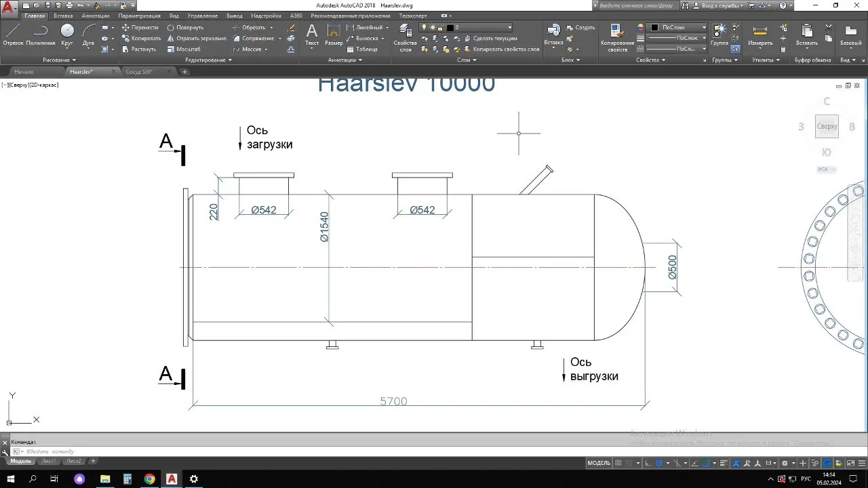The height and width of the screenshot is (488, 868).
Task: Open Свойства слоя layer properties
Action: click(405, 38)
